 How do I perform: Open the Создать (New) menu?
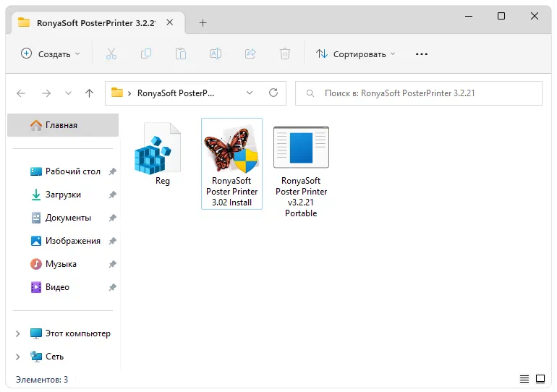point(50,54)
